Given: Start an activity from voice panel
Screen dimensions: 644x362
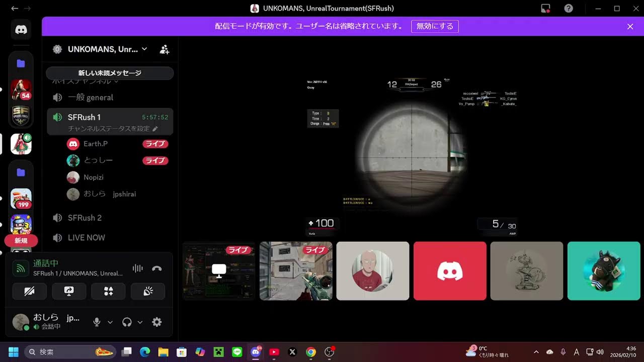Looking at the screenshot, I should coord(108,291).
